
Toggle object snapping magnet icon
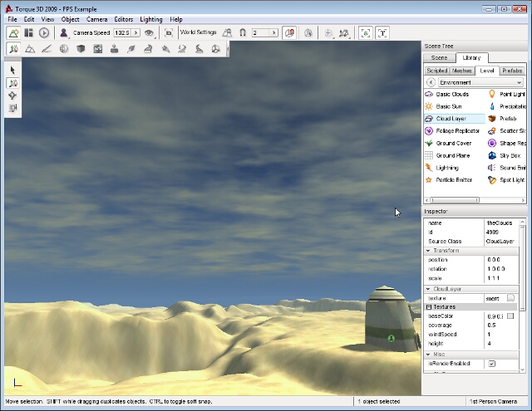coord(242,32)
